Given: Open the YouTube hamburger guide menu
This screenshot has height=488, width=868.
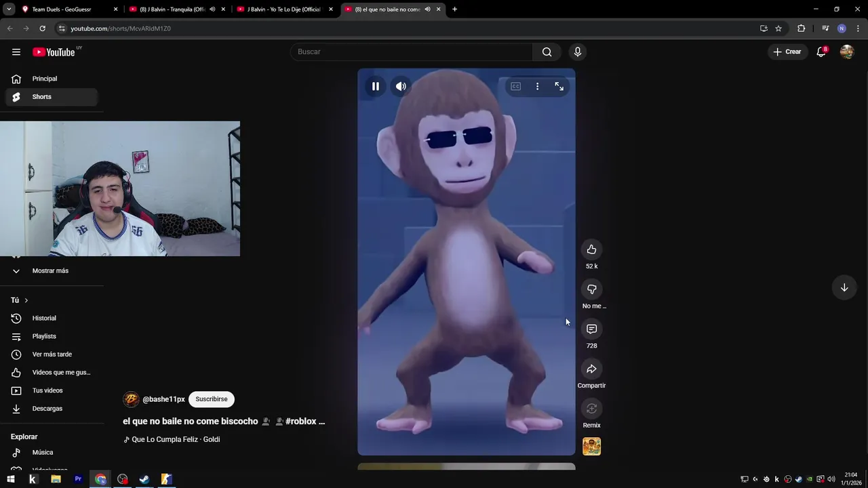Looking at the screenshot, I should (x=16, y=52).
